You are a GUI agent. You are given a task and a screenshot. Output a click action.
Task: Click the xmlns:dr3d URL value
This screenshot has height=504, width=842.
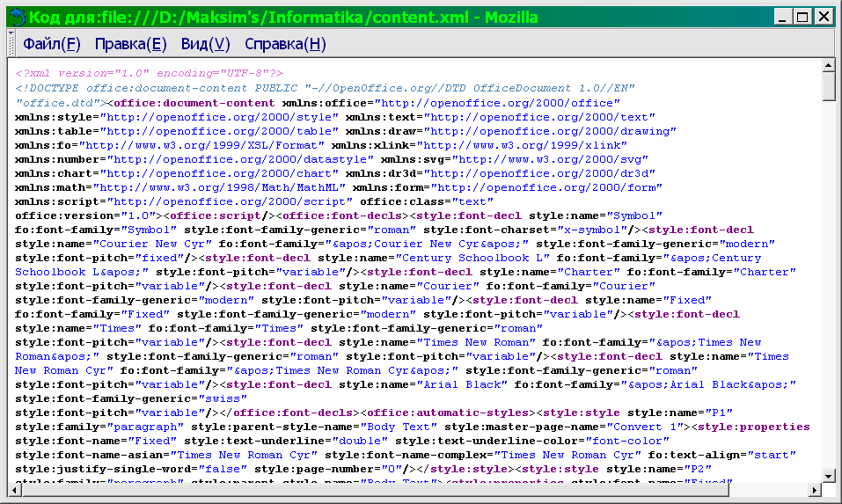(539, 173)
